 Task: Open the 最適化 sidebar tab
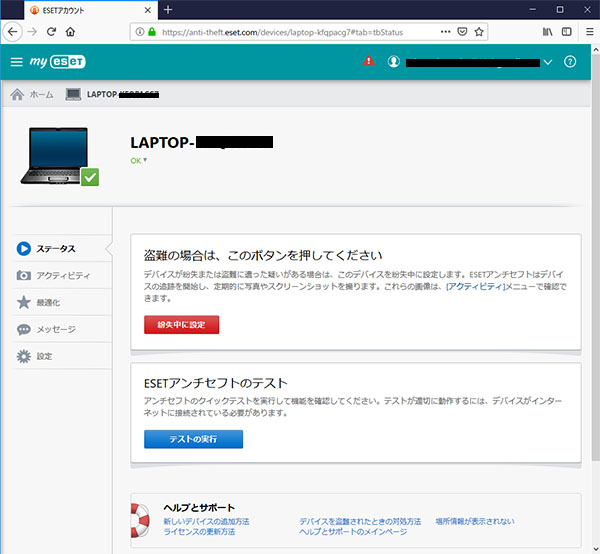coord(62,302)
